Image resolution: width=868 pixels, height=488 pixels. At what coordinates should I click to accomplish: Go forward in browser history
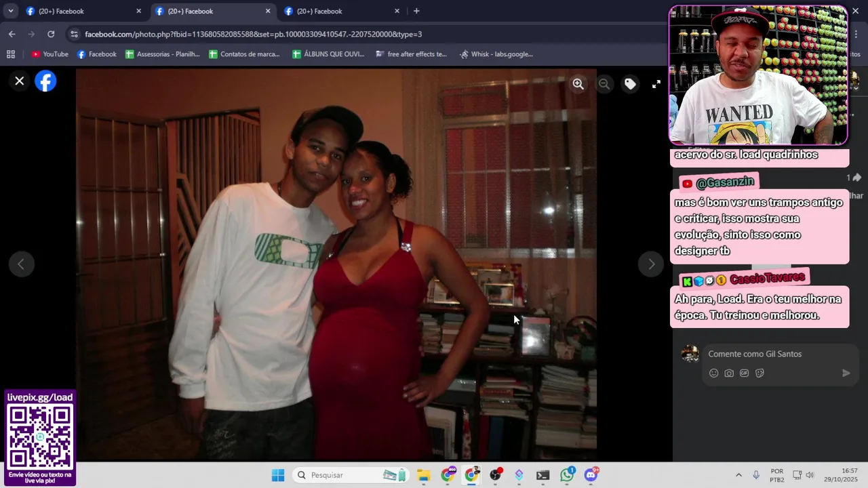pos(31,34)
